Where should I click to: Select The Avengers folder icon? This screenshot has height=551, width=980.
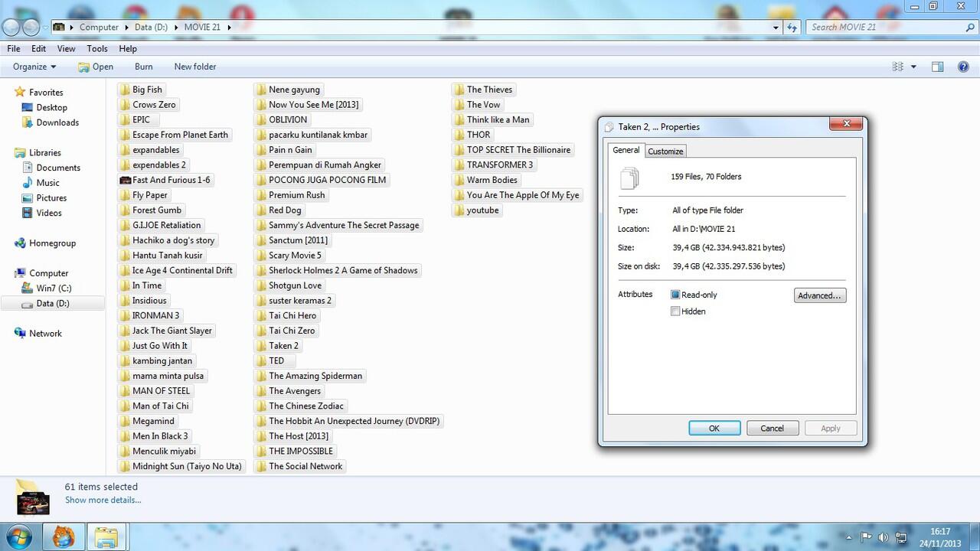tap(261, 391)
